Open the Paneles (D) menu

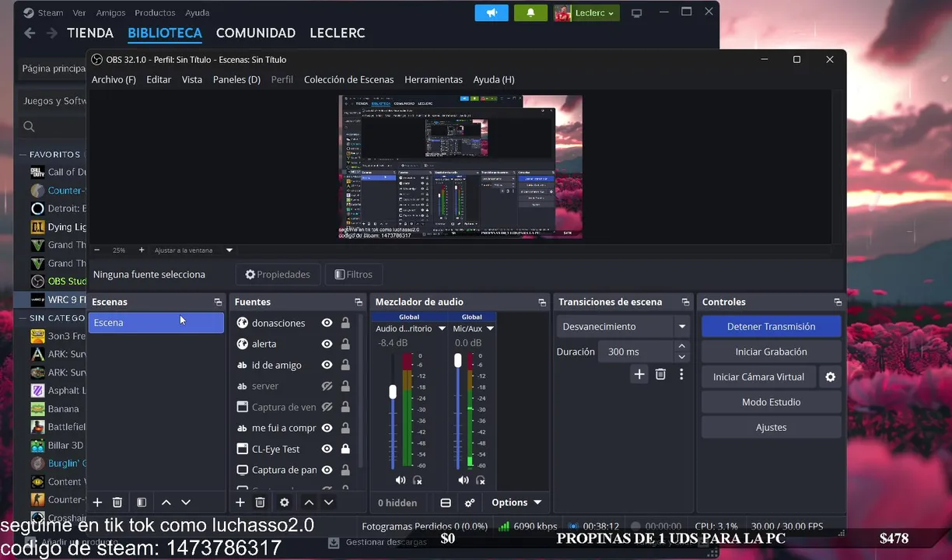click(236, 79)
